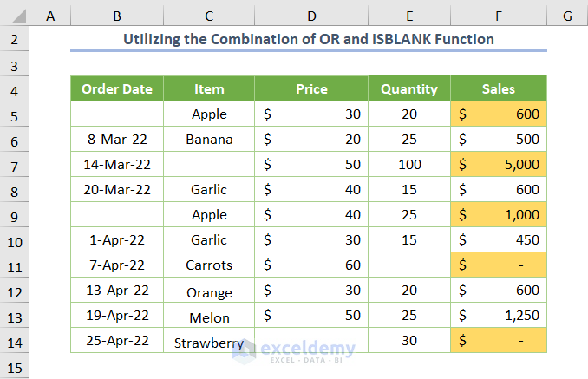Image resolution: width=588 pixels, height=379 pixels.
Task: Select row 4 header
Action: tap(16, 88)
